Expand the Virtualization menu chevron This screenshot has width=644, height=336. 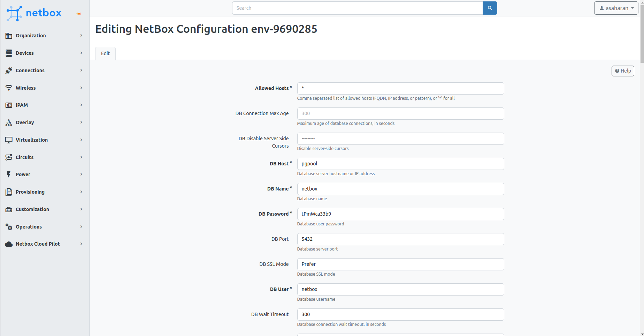(81, 140)
